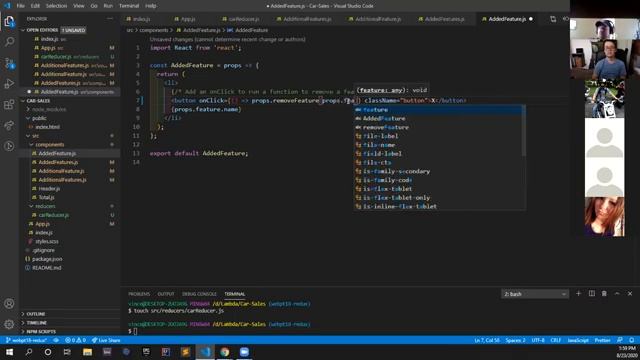640x360 pixels.
Task: Open the Source Control view
Action: [x=9, y=63]
